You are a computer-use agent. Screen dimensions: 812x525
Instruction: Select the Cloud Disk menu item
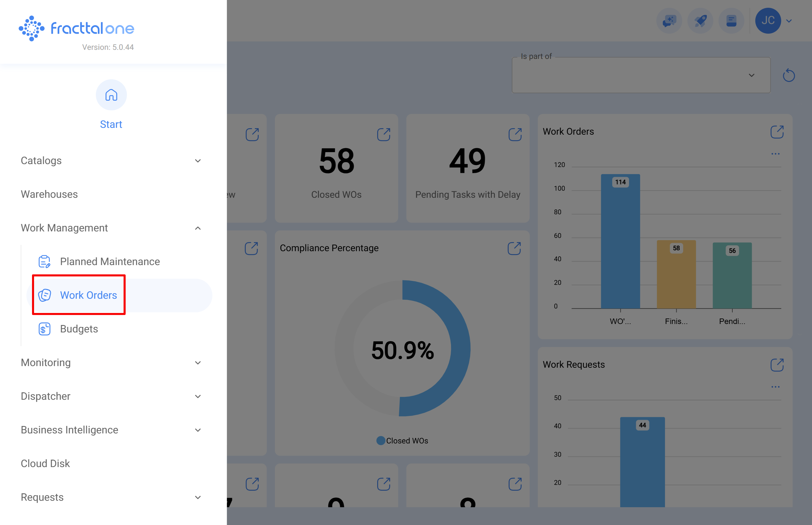pos(45,464)
